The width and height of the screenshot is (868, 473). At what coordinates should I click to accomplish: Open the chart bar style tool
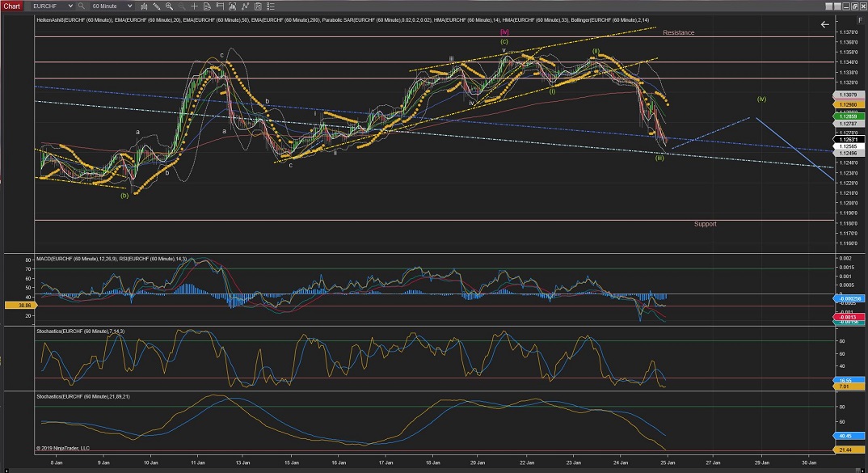pos(144,6)
